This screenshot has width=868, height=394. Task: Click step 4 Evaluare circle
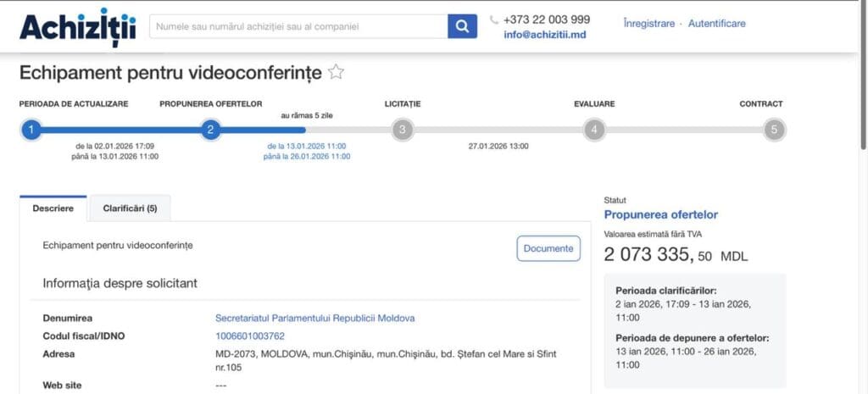click(594, 130)
